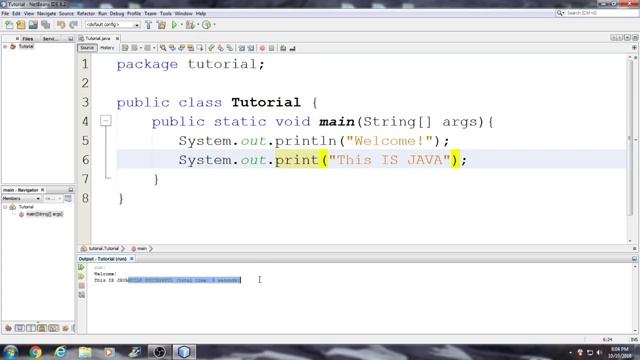Open Google Chrome from the taskbar
Viewport: 640px width, 360px height.
click(x=36, y=351)
